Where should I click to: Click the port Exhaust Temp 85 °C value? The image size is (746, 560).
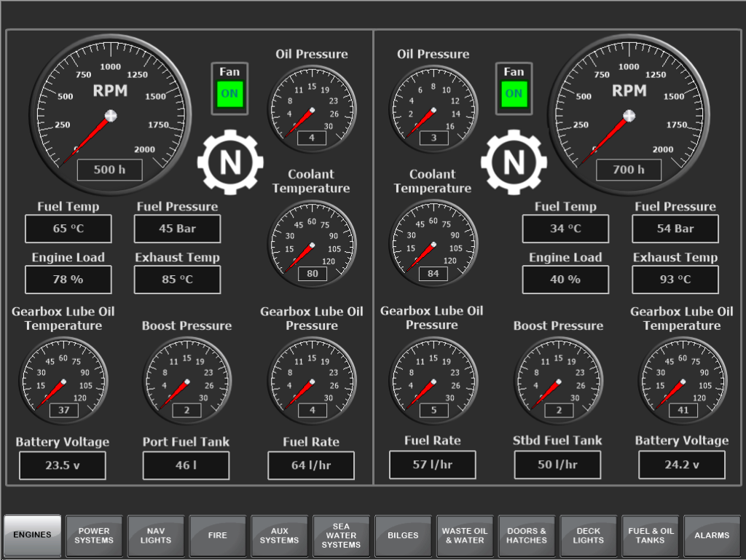(178, 280)
